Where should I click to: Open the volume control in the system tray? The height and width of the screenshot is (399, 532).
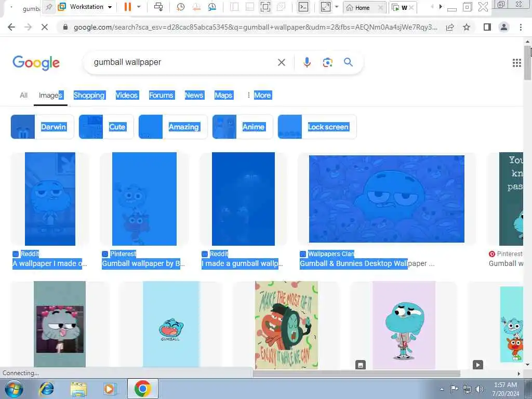point(479,389)
